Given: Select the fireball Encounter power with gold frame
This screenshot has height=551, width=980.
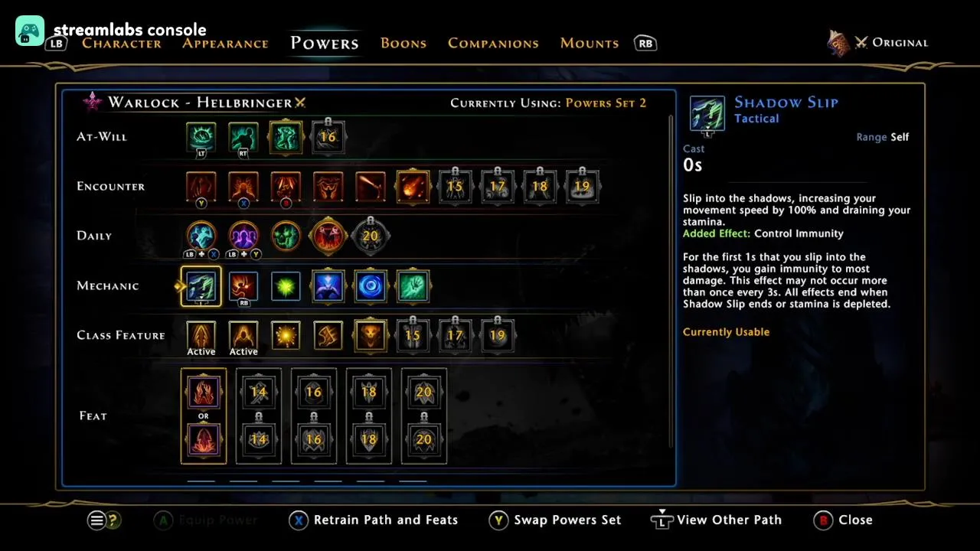Looking at the screenshot, I should [x=412, y=187].
